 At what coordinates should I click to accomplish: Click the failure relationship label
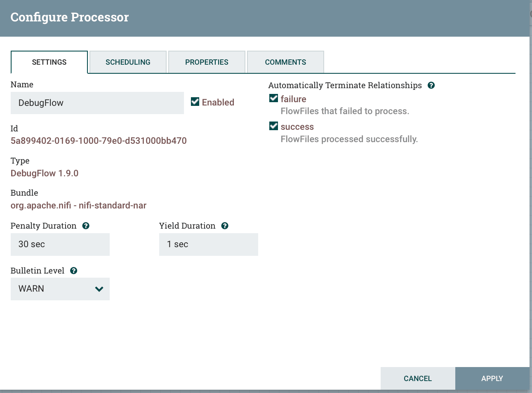(293, 99)
